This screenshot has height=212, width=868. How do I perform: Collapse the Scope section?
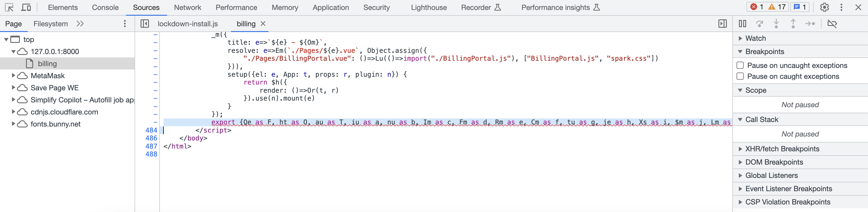740,90
